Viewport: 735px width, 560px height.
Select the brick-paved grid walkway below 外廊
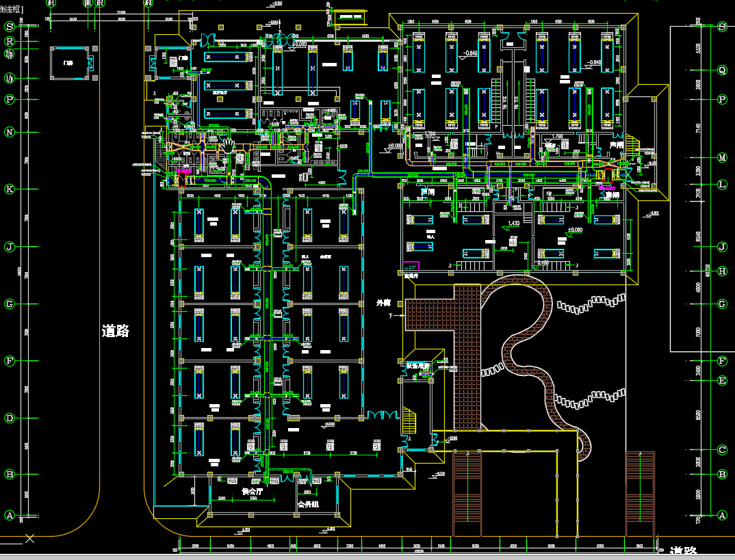click(x=467, y=356)
